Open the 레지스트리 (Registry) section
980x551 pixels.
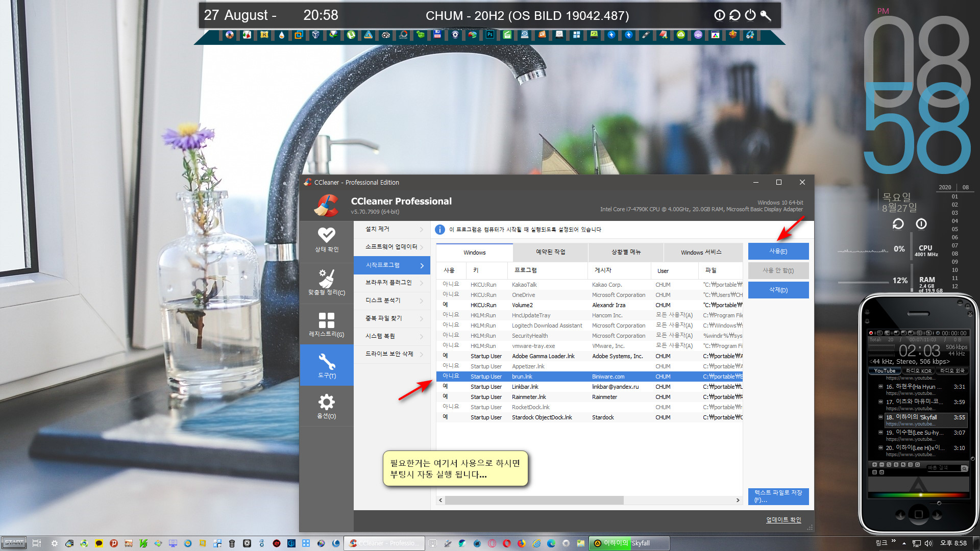(327, 325)
